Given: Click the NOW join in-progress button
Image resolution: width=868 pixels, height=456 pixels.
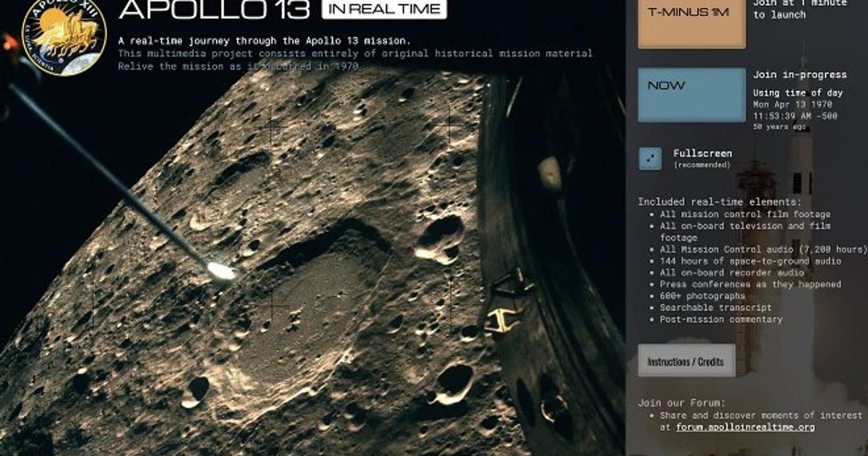Looking at the screenshot, I should [x=692, y=95].
